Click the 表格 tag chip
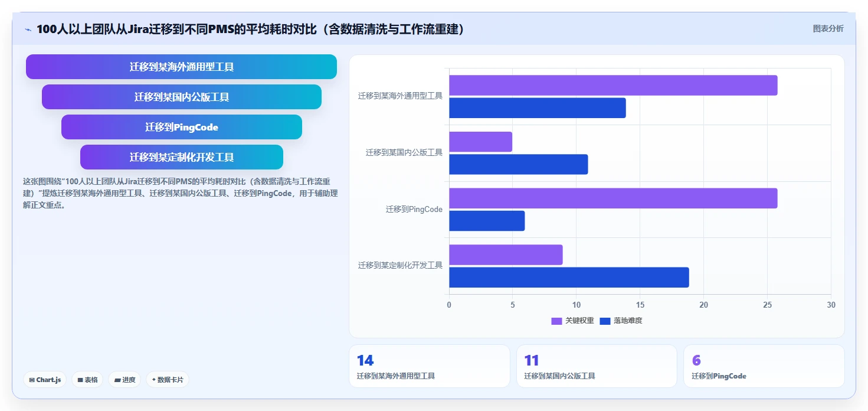The image size is (868, 411). (x=87, y=380)
